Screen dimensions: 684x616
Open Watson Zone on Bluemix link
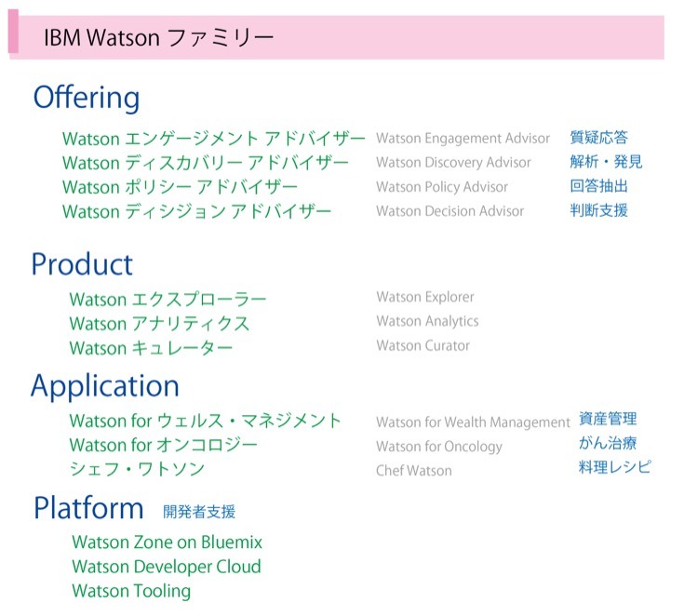(167, 542)
